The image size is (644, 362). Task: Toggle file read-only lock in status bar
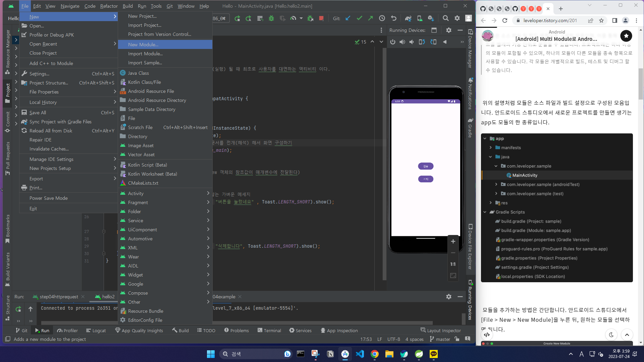[x=457, y=339]
